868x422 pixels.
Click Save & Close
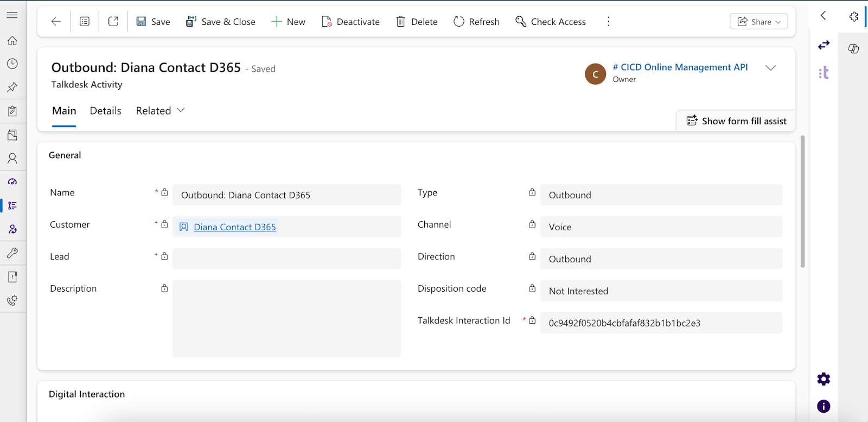[220, 22]
